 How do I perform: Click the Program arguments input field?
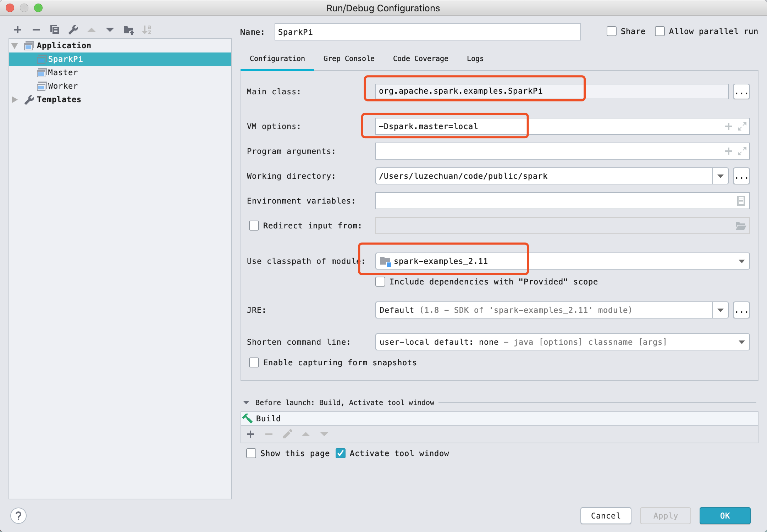[562, 151]
